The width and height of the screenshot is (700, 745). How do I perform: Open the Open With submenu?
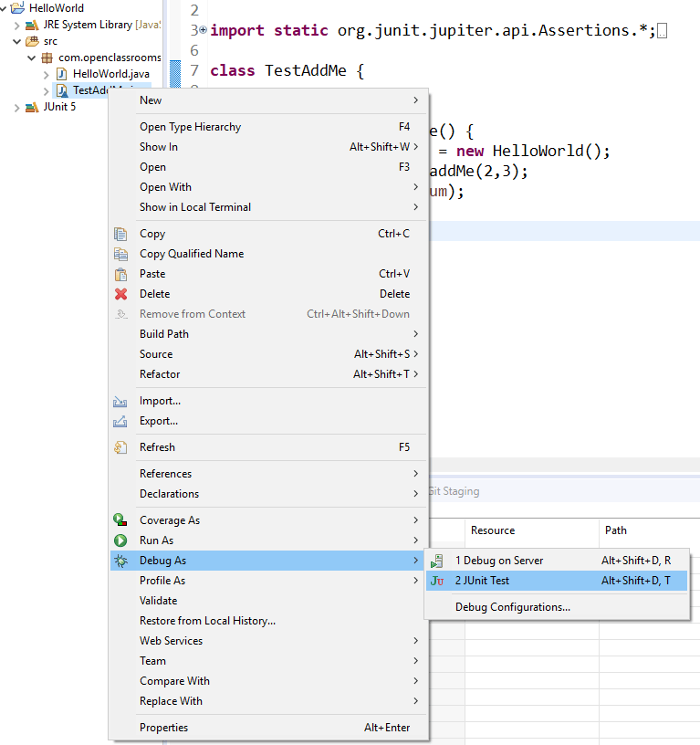point(269,187)
